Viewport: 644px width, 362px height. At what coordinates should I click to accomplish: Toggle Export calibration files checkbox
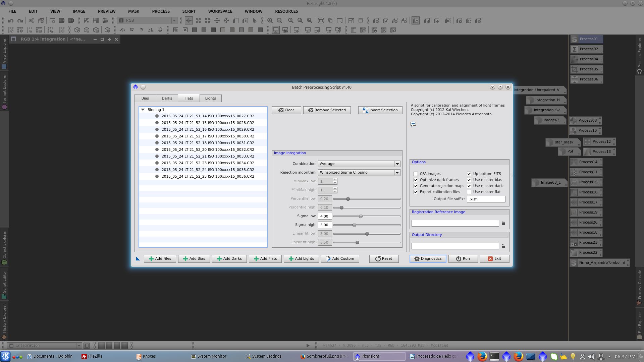416,192
